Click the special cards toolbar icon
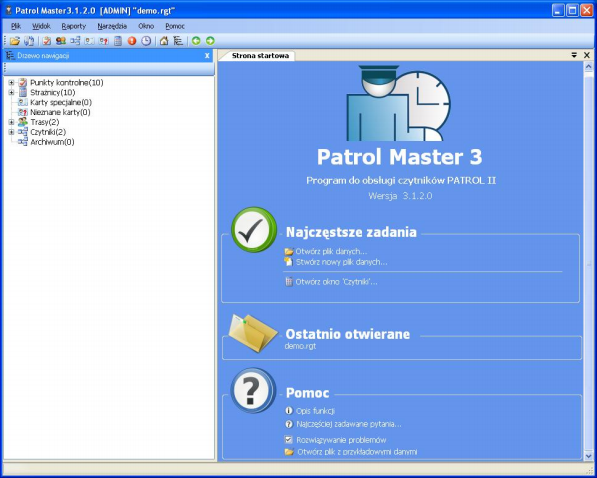 pyautogui.click(x=89, y=41)
